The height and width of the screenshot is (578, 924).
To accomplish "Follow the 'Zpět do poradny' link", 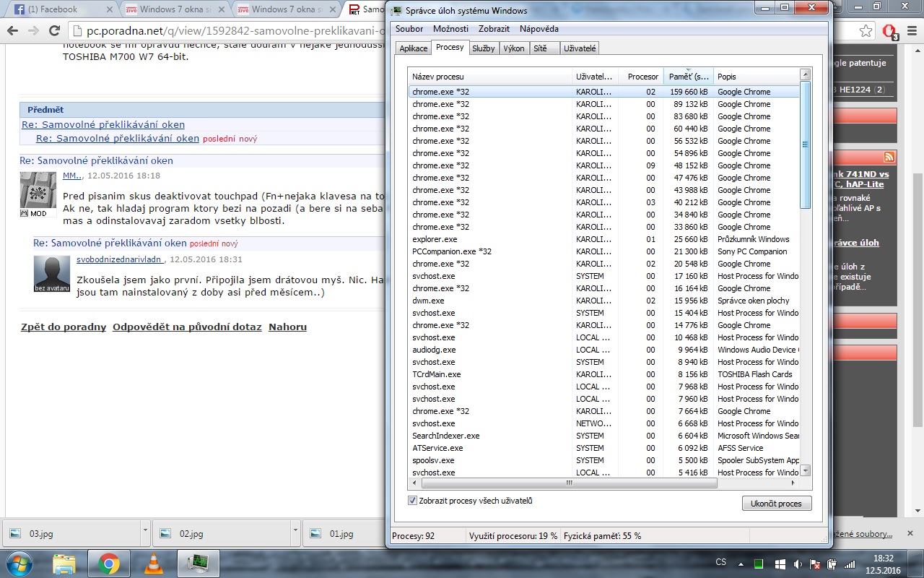I will (64, 327).
